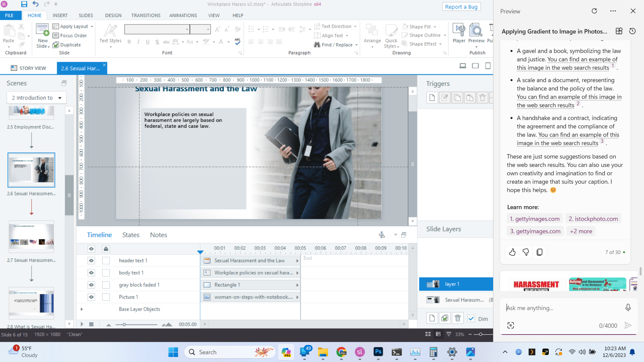Open the edit trigger icon
The width and height of the screenshot is (644, 362).
pyautogui.click(x=444, y=98)
